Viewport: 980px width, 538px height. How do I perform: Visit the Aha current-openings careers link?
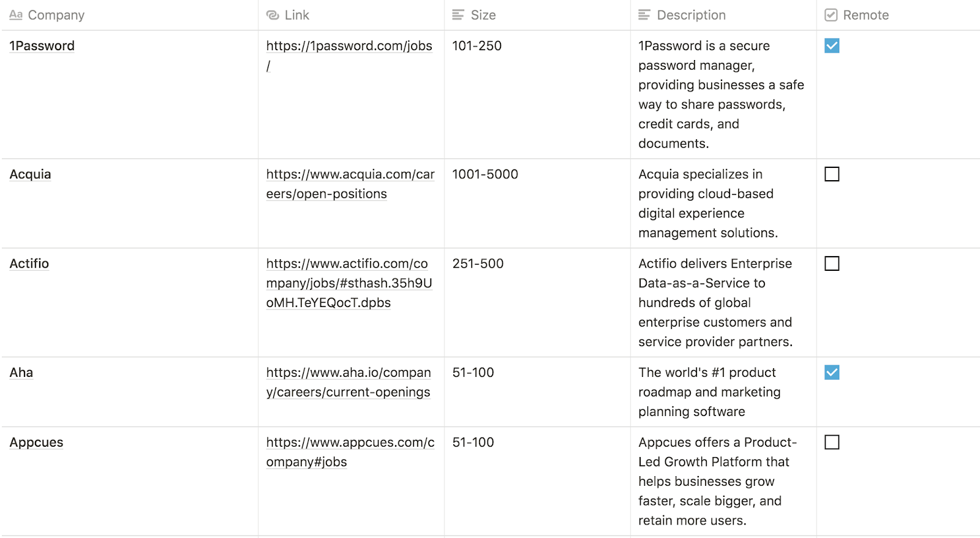pos(348,373)
